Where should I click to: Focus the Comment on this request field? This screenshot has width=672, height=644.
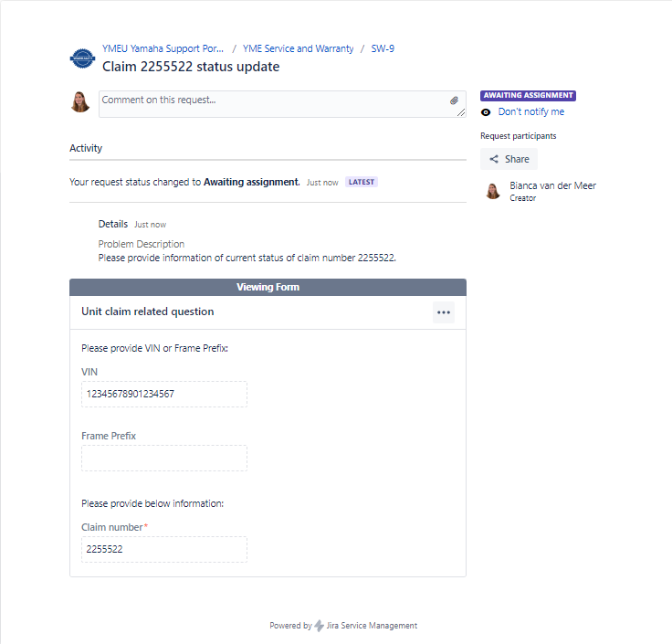click(x=282, y=104)
